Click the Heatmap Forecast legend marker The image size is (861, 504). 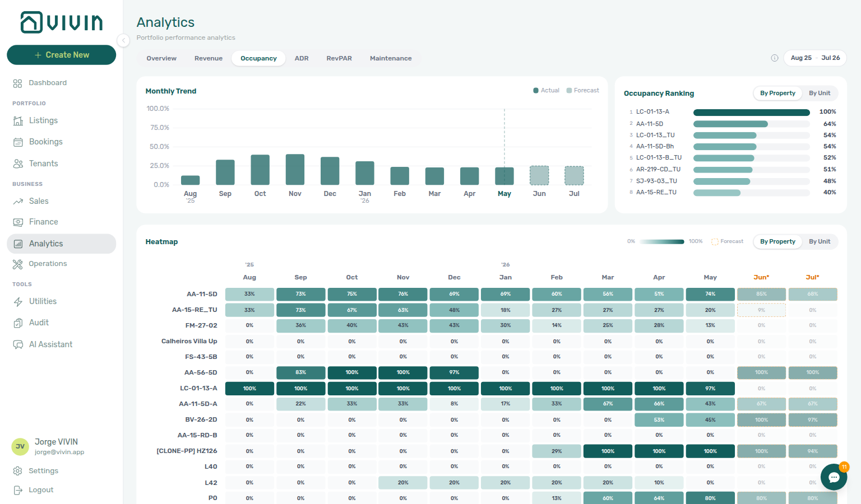[715, 241]
